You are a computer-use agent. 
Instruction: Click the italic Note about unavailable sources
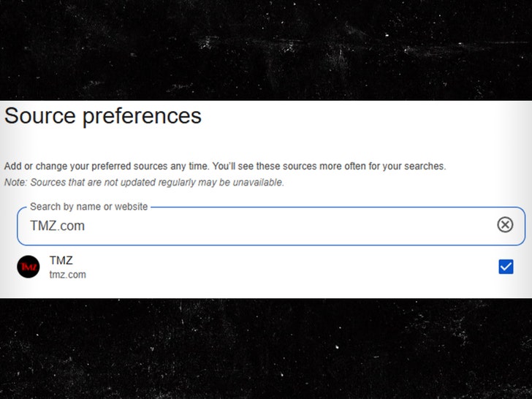pos(144,182)
